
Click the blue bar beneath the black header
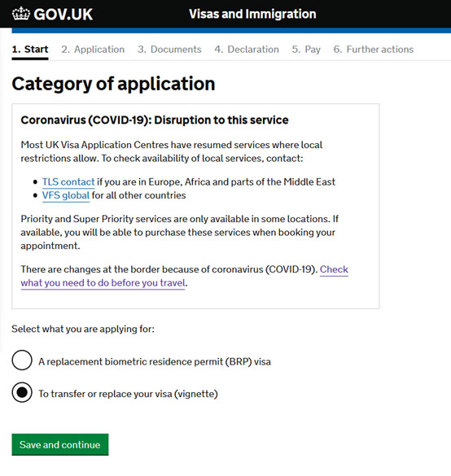tap(231, 31)
